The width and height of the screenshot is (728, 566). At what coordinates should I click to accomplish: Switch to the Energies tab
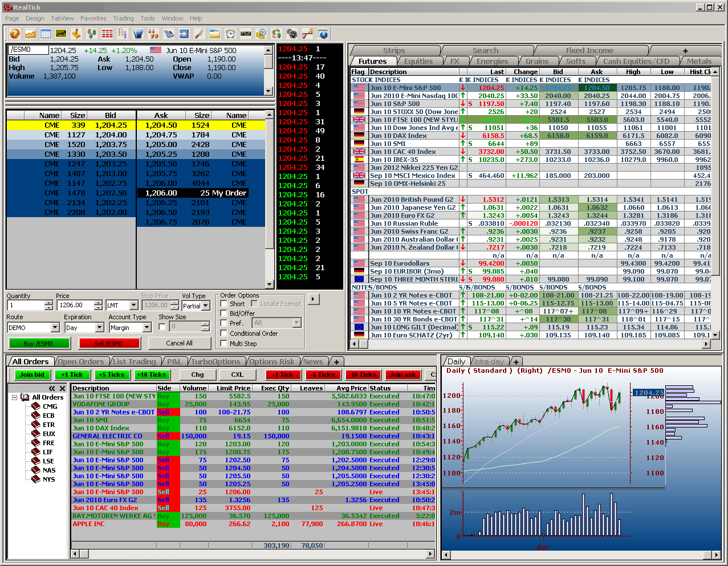click(x=493, y=61)
